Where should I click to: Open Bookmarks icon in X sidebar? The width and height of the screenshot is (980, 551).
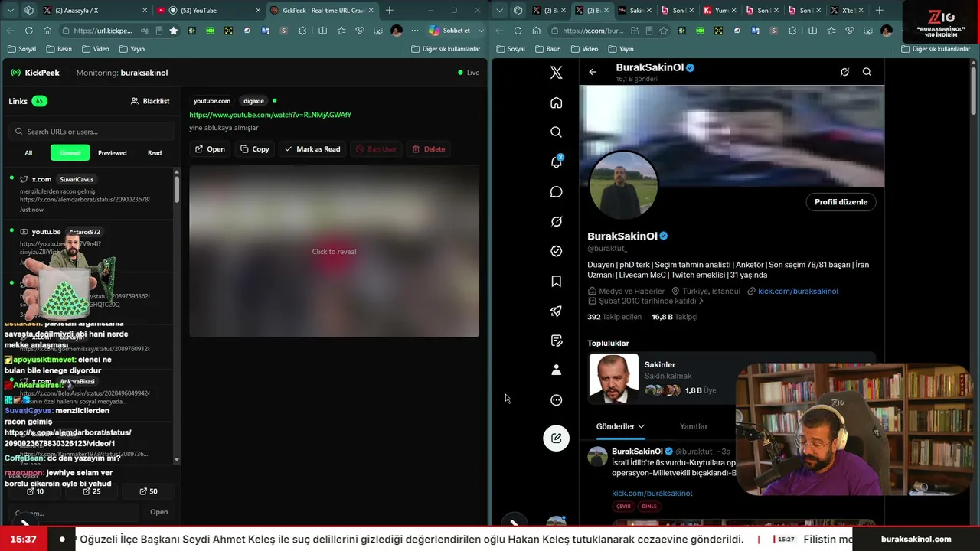pos(557,281)
